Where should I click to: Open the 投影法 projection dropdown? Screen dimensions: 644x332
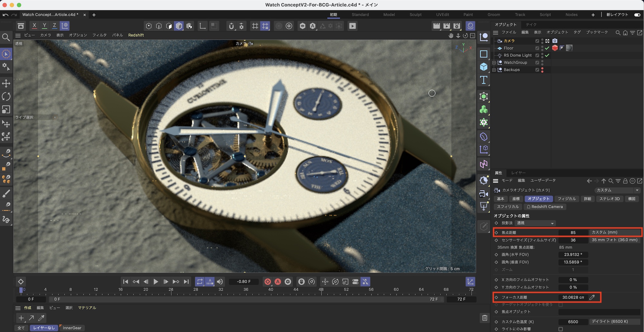(535, 223)
